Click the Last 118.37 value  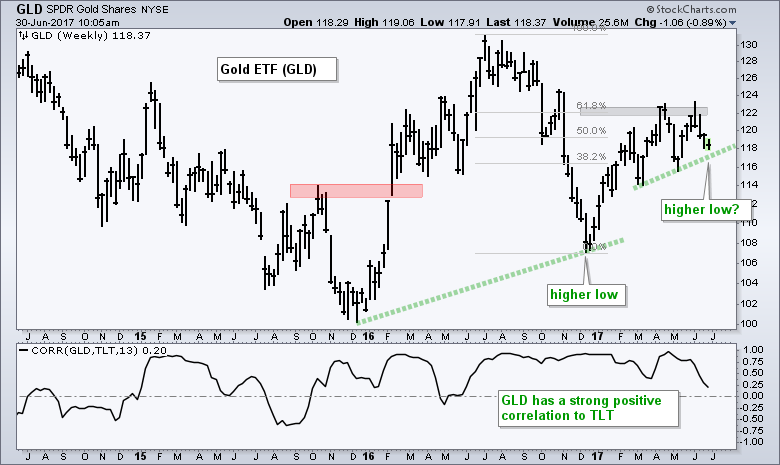(516, 22)
